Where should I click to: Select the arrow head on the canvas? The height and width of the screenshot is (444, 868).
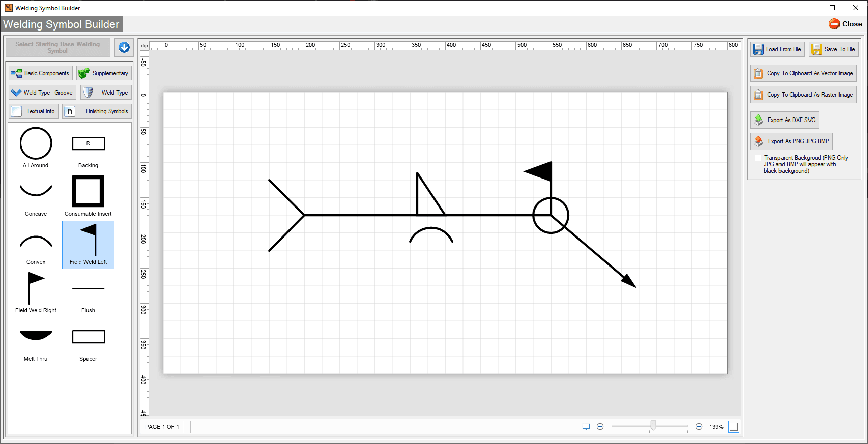629,281
